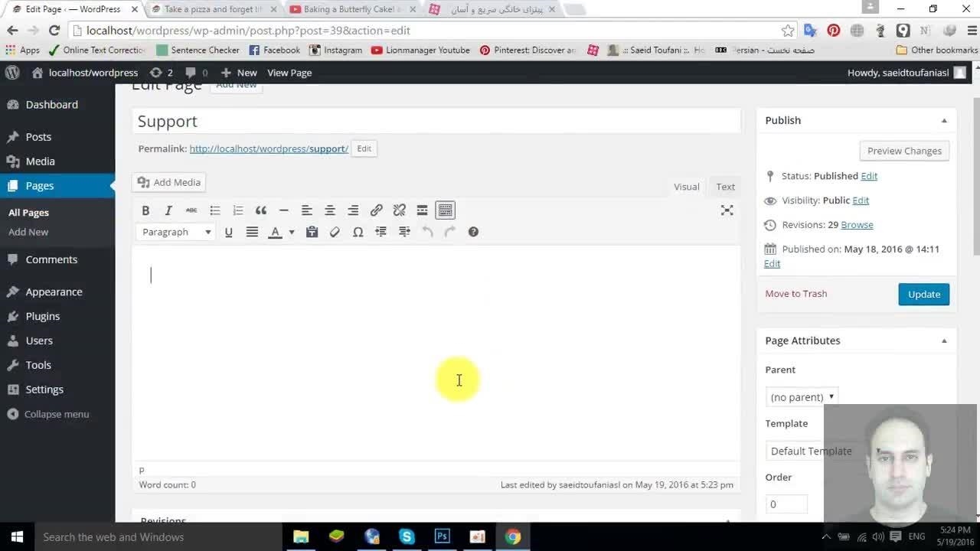Enable distraction-free writing mode

[727, 210]
